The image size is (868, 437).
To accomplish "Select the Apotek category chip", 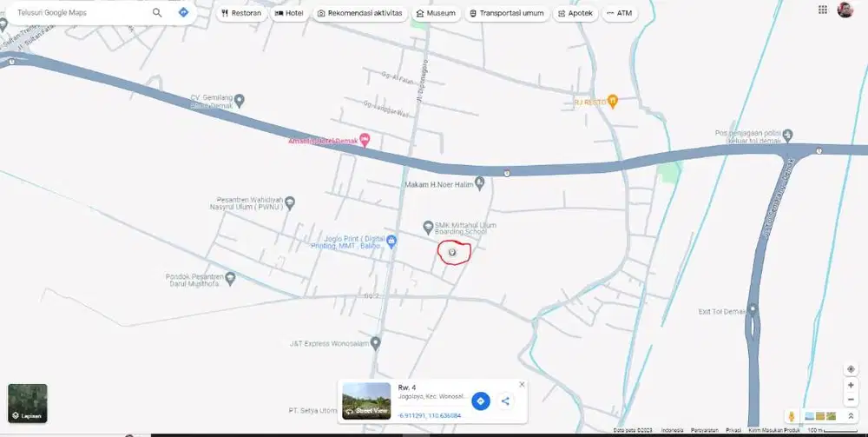I will point(575,14).
